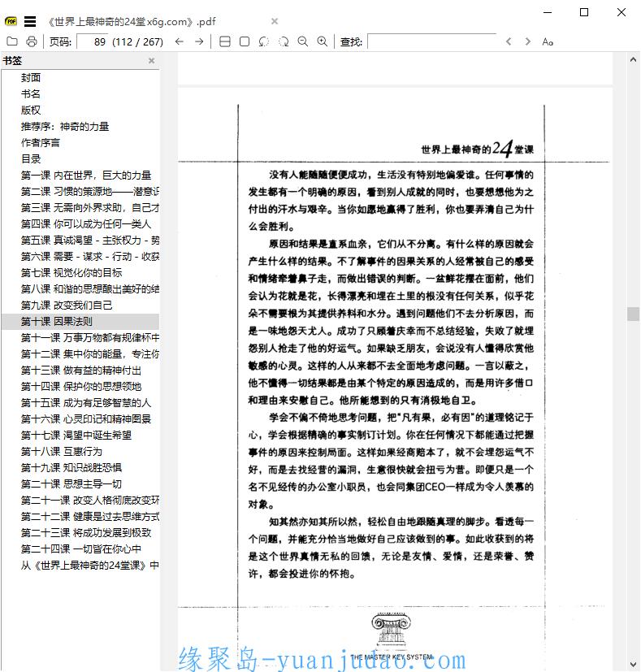Click the SumatraPDF app logo icon

point(11,21)
